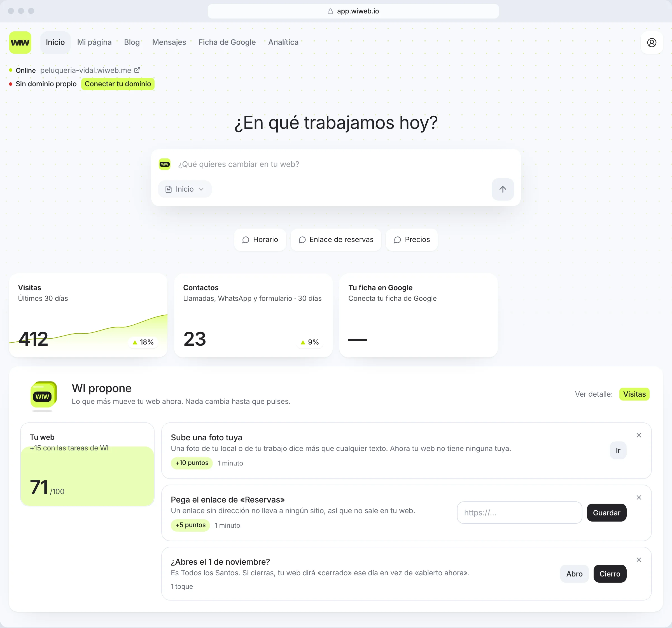The width and height of the screenshot is (672, 628).
Task: Click the 'Sin dominio propio' status text
Action: click(46, 84)
